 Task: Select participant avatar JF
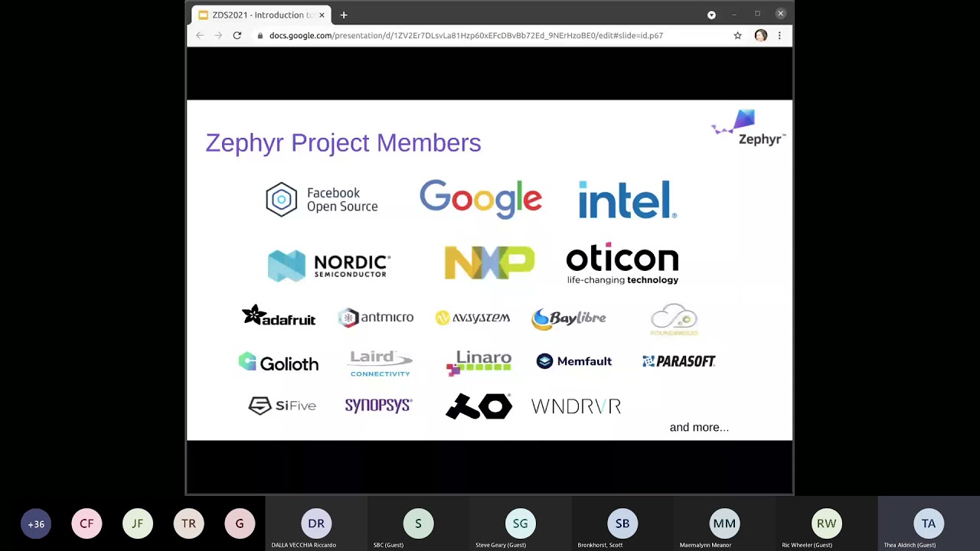pyautogui.click(x=138, y=524)
